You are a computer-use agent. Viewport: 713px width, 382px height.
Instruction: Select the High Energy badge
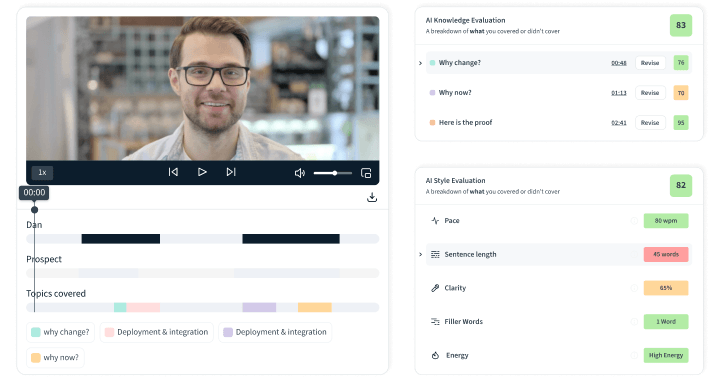click(x=666, y=355)
